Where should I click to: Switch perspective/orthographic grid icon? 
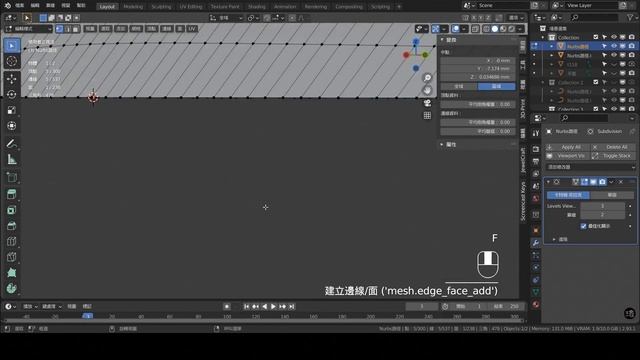tap(427, 116)
